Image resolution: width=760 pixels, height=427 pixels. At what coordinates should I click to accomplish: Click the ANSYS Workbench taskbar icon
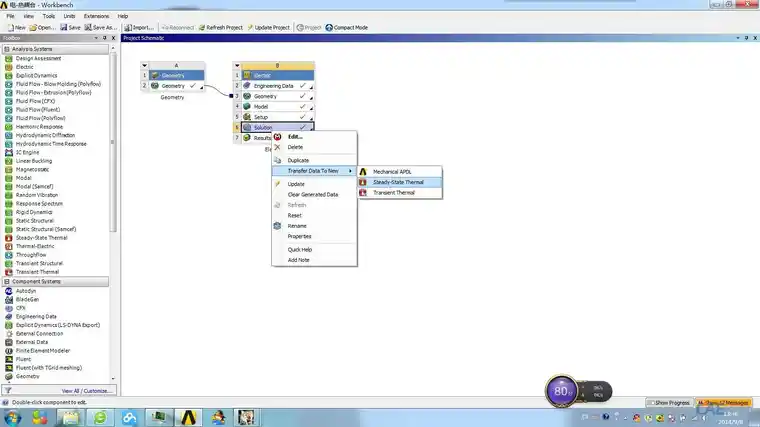188,417
